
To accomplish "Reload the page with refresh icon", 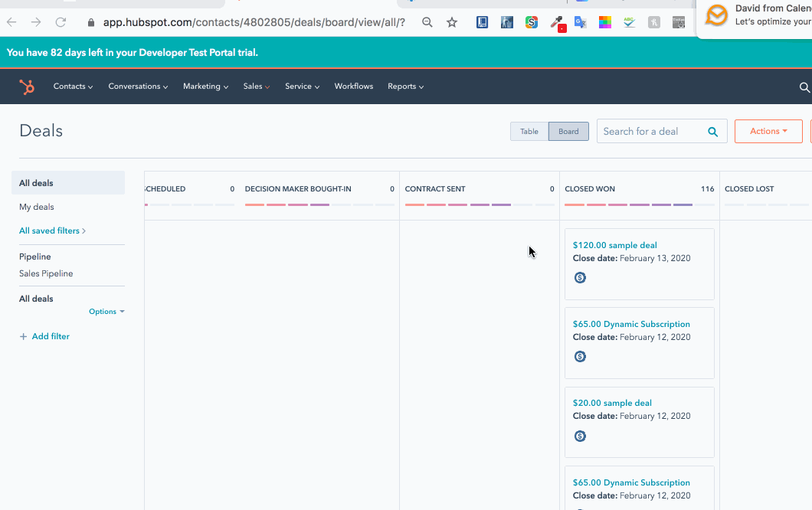I will click(61, 22).
